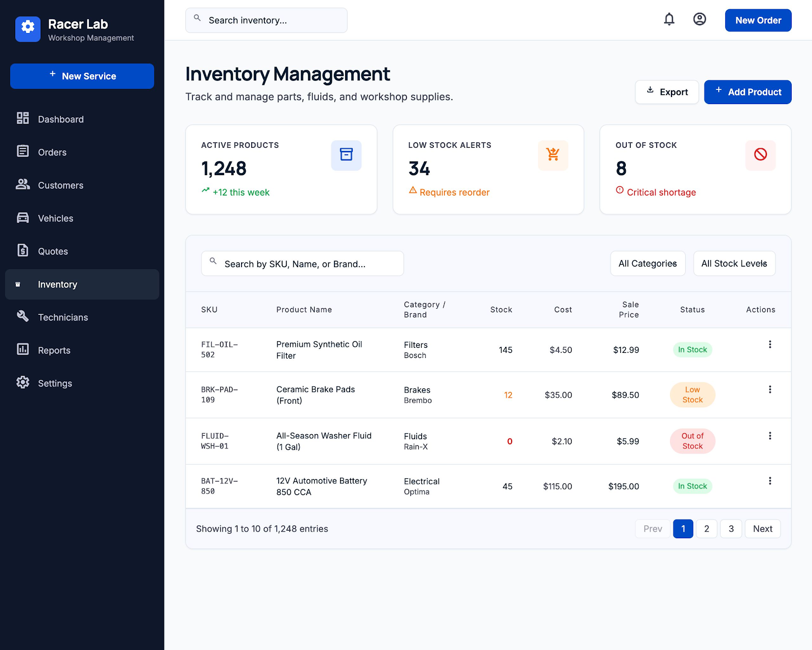Open the user account icon
The width and height of the screenshot is (812, 650).
click(x=700, y=19)
